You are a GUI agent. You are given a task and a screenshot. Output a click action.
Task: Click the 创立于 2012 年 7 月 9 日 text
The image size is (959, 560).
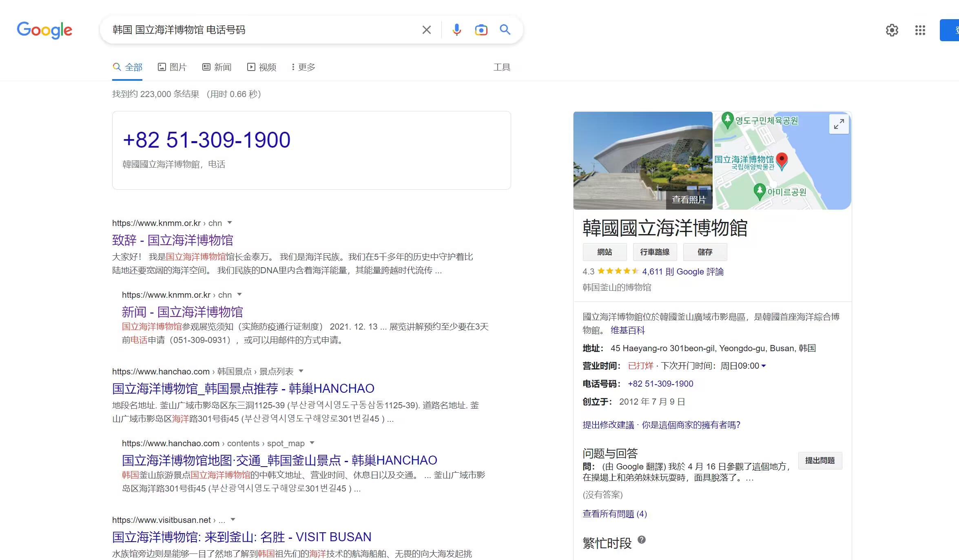(633, 402)
